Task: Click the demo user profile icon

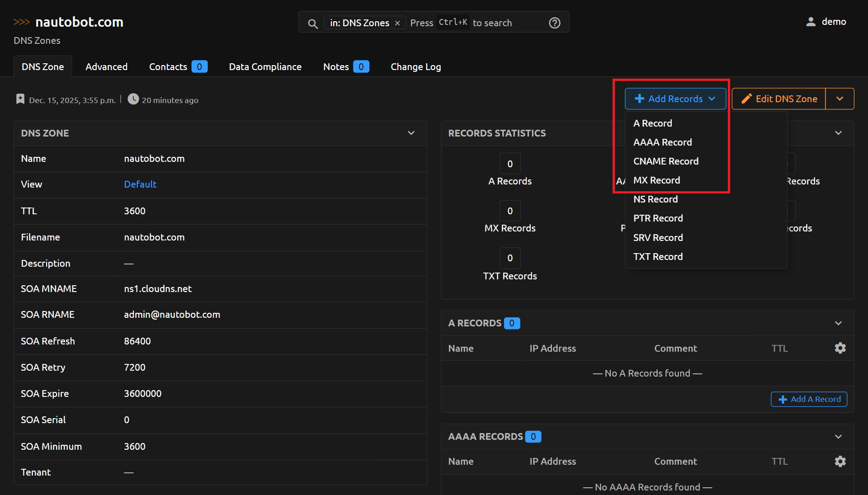Action: pos(811,22)
